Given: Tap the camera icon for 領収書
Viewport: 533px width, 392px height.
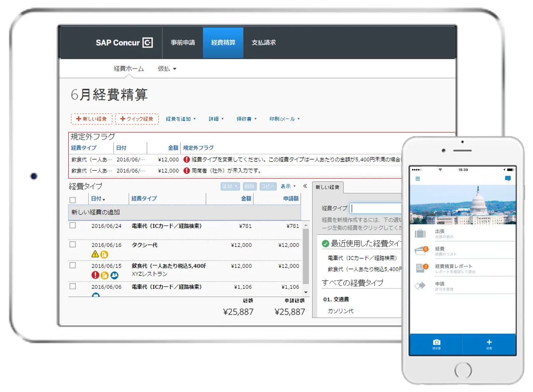Looking at the screenshot, I should [436, 342].
